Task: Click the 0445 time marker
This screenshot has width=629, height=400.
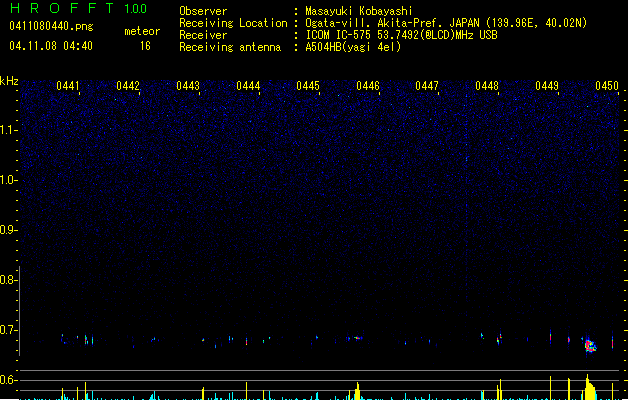Action: [308, 86]
